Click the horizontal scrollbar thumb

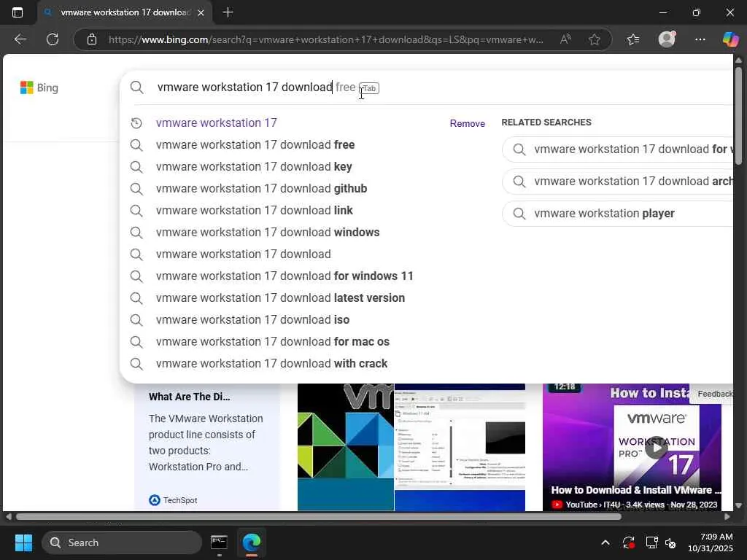coord(318,517)
